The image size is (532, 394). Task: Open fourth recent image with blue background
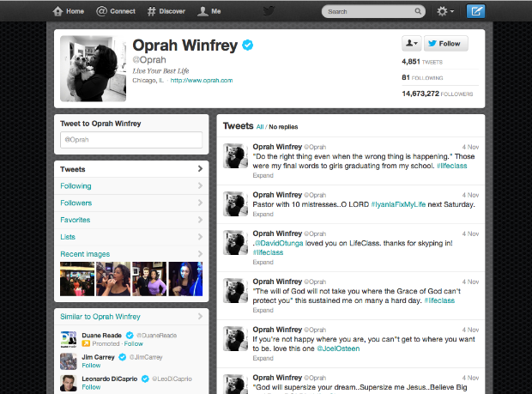[x=185, y=279]
